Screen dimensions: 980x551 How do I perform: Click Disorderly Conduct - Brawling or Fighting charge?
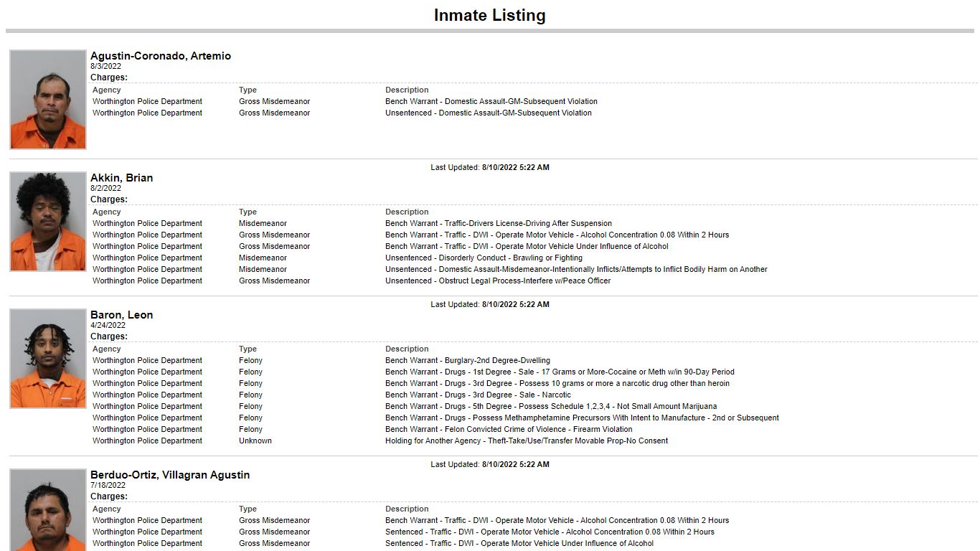484,258
